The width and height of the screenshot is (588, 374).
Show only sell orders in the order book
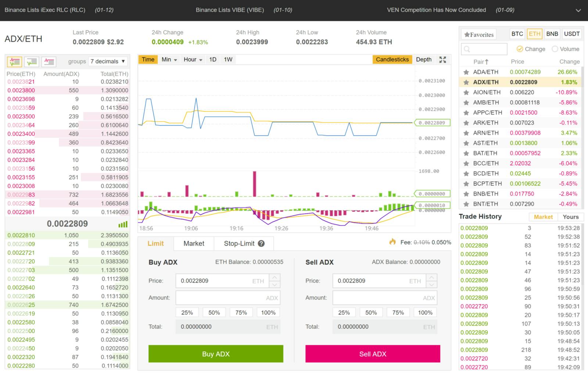(x=49, y=62)
